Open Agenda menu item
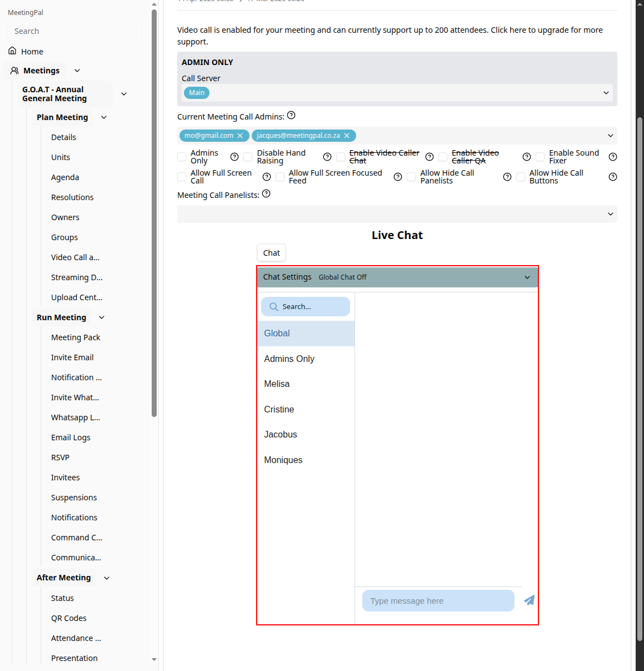Viewport: 644px width, 671px height. (x=65, y=177)
